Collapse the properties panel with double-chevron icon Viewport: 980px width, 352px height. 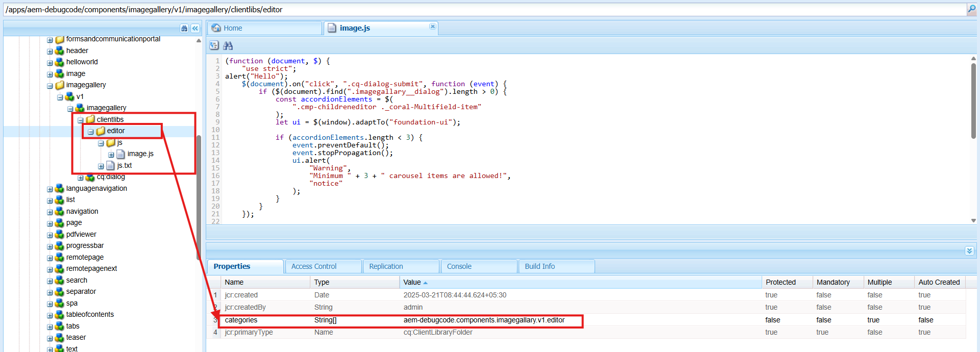[969, 250]
